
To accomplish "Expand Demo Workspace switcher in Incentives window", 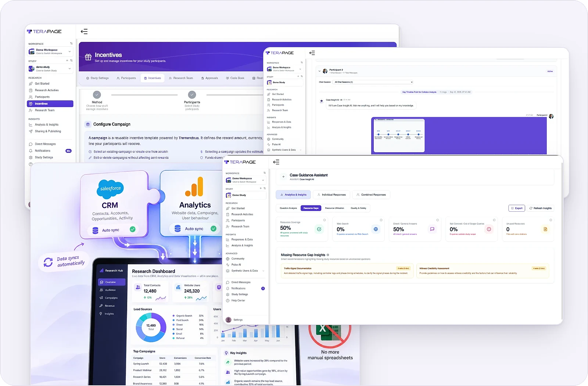I will 50,51.
